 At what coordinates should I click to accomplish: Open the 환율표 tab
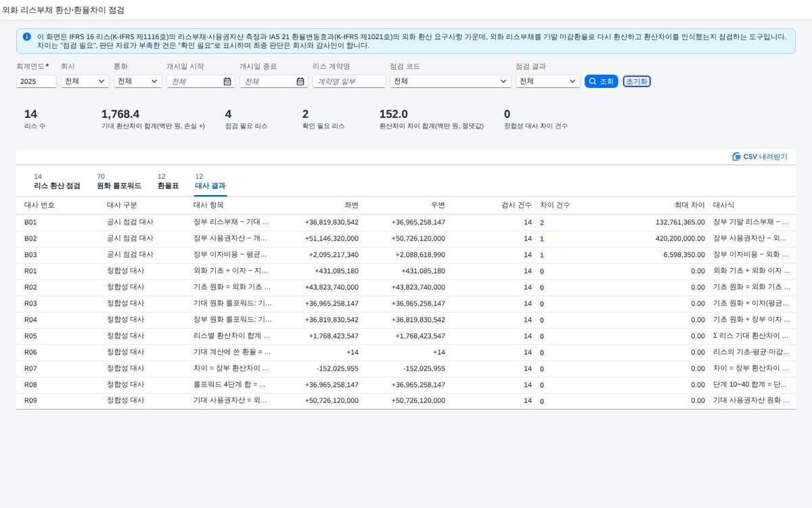point(168,182)
